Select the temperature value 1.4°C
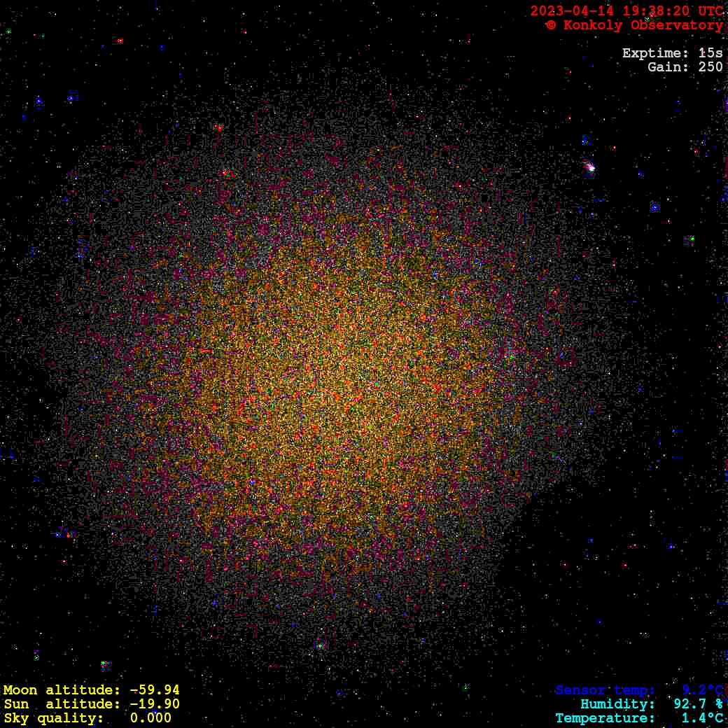Viewport: 728px width, 728px height. tap(702, 718)
